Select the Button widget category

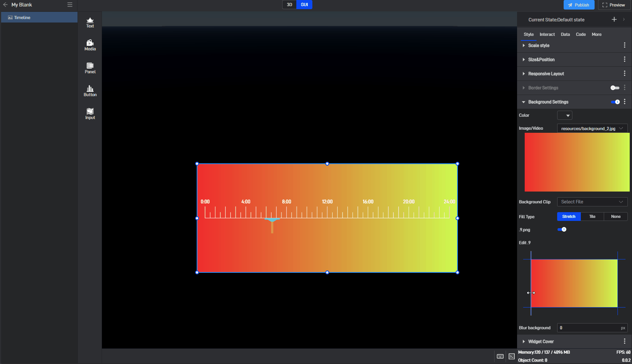[90, 91]
